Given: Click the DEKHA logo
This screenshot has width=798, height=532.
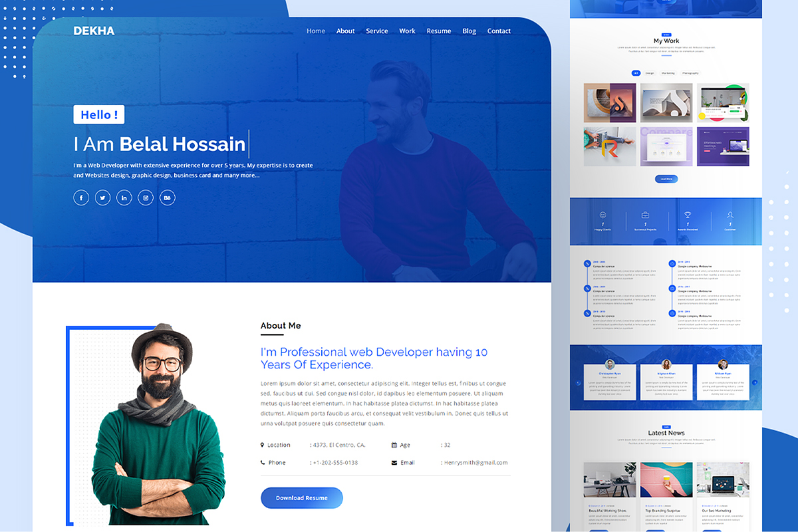Looking at the screenshot, I should [94, 31].
